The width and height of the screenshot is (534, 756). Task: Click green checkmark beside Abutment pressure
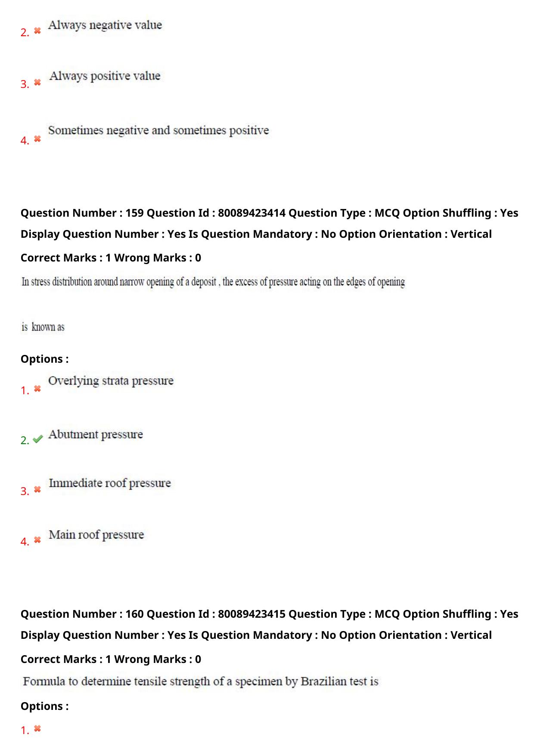(38, 439)
